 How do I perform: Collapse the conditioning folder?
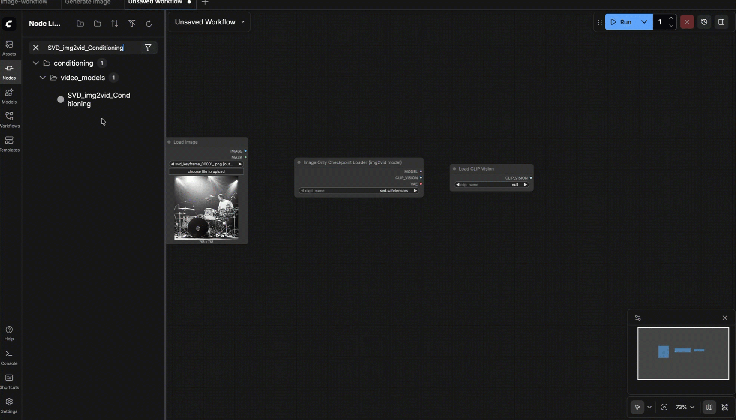[x=35, y=63]
